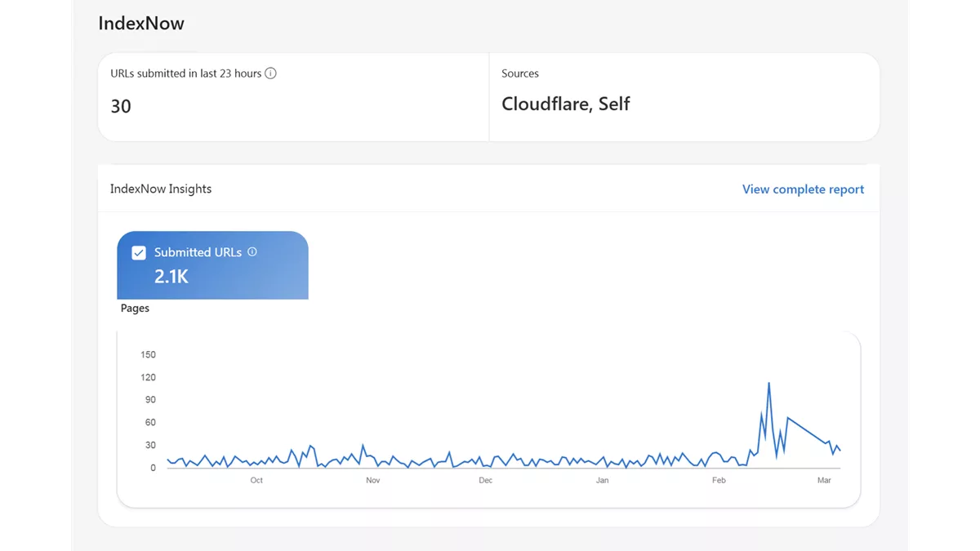
Task: Uncheck the Submitted URLs checkbox
Action: [139, 253]
